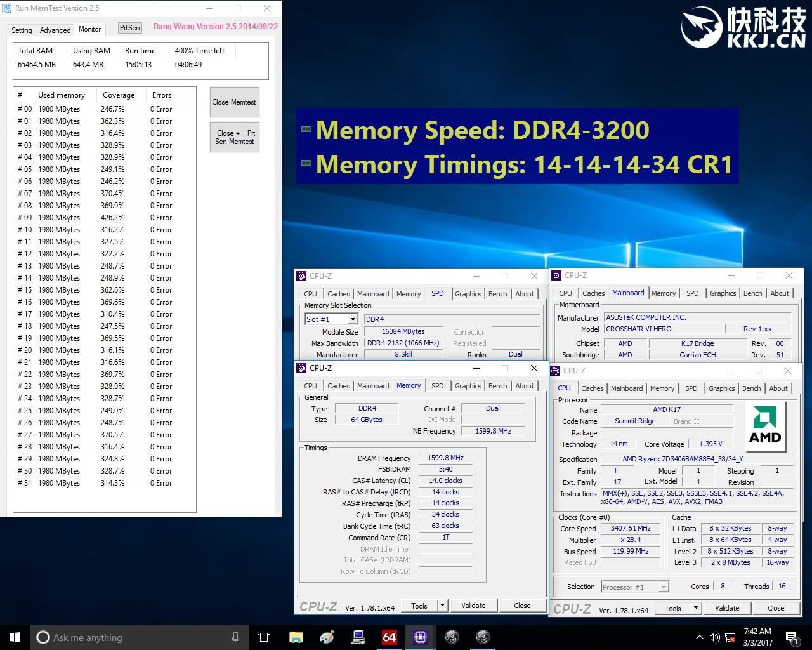Click the purple CPU-Z chip taskbar icon
Viewport: 812px width, 650px height.
(x=420, y=637)
